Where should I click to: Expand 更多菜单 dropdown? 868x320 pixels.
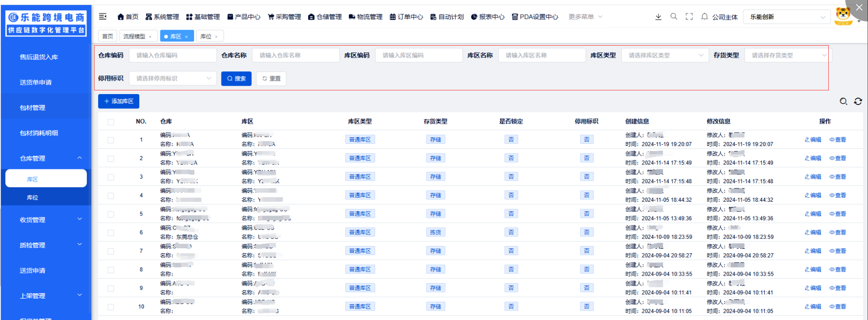pos(585,17)
